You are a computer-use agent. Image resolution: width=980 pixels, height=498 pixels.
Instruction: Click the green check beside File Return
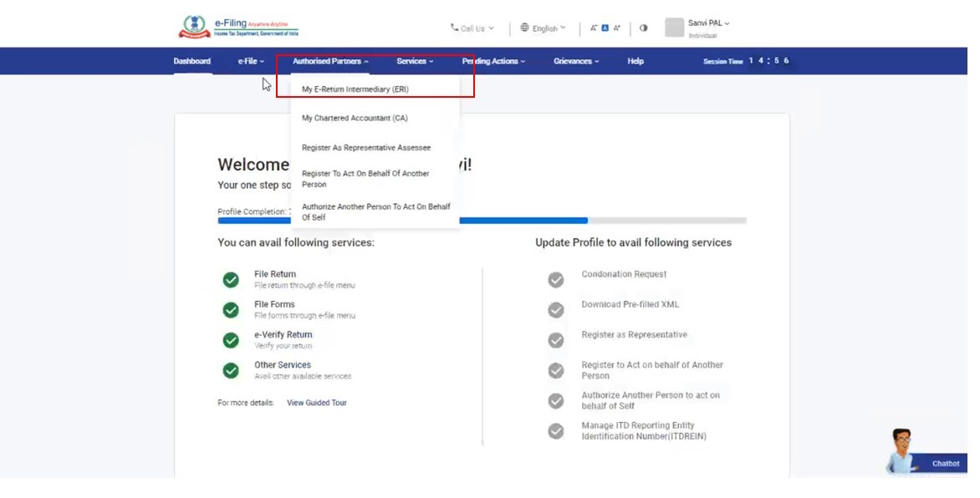[x=231, y=280]
